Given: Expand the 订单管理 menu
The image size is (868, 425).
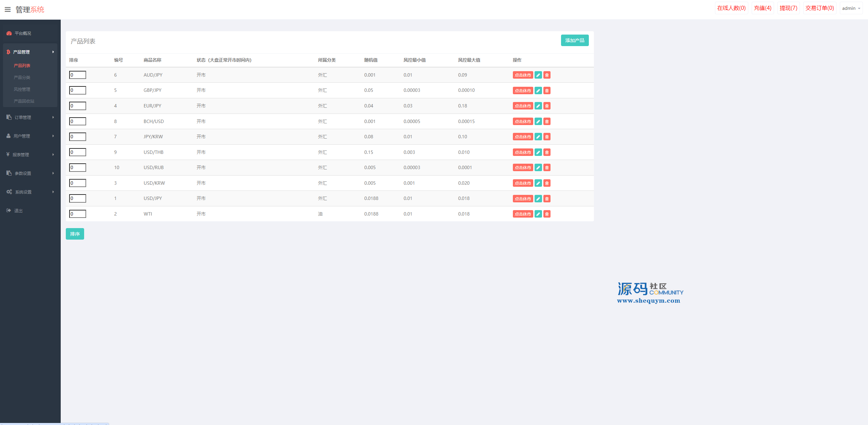Looking at the screenshot, I should tap(30, 117).
